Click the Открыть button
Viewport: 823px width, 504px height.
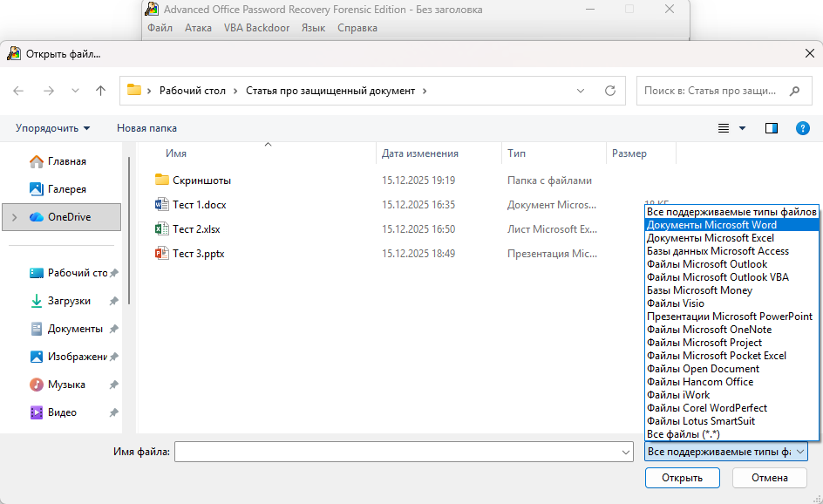(683, 478)
